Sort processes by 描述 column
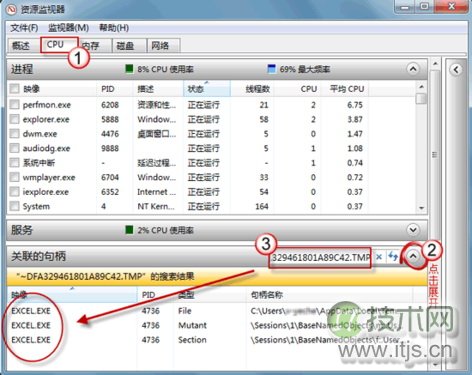Screen dimensions: 472x375 (x=159, y=89)
